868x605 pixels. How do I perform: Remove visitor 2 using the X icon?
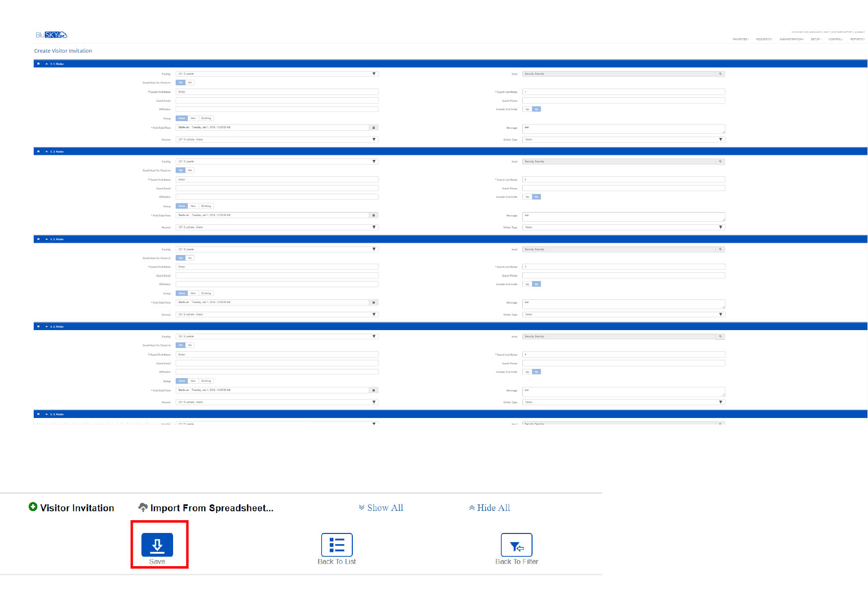tap(38, 152)
